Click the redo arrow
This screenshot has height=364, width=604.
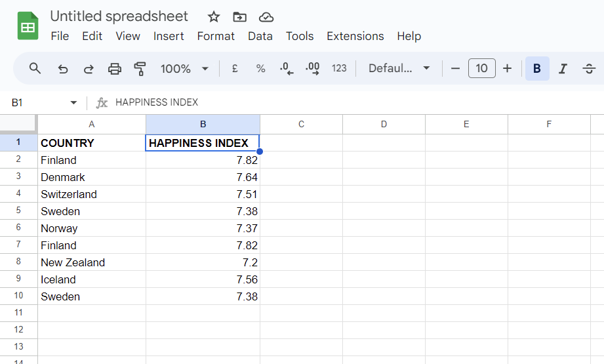pyautogui.click(x=89, y=68)
